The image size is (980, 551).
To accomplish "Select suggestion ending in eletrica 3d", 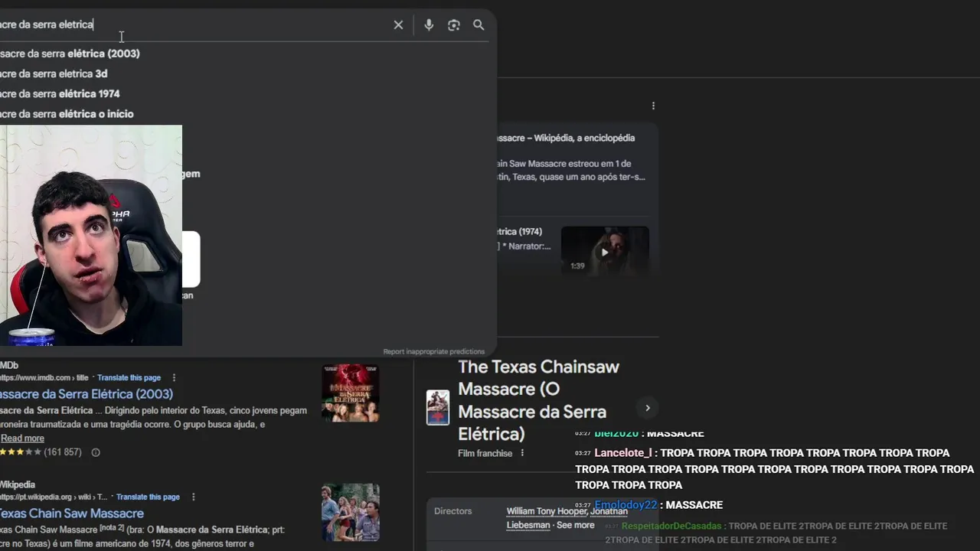I will point(54,73).
